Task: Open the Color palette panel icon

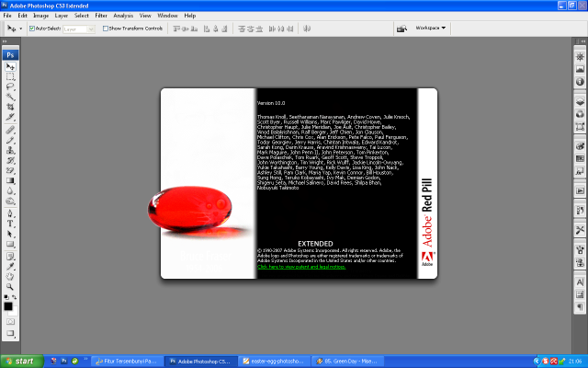Action: point(580,146)
